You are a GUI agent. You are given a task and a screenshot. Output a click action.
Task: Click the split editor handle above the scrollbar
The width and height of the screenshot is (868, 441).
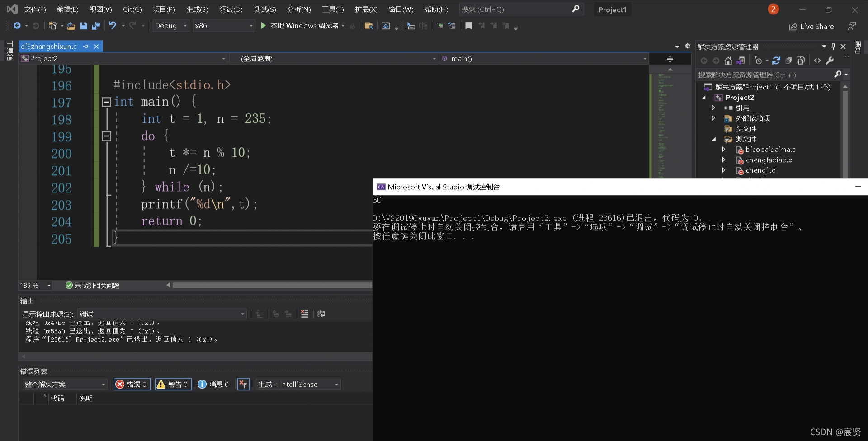click(x=670, y=59)
